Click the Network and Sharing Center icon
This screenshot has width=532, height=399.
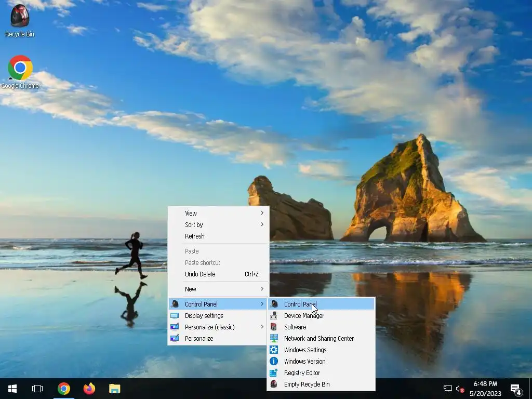click(274, 338)
